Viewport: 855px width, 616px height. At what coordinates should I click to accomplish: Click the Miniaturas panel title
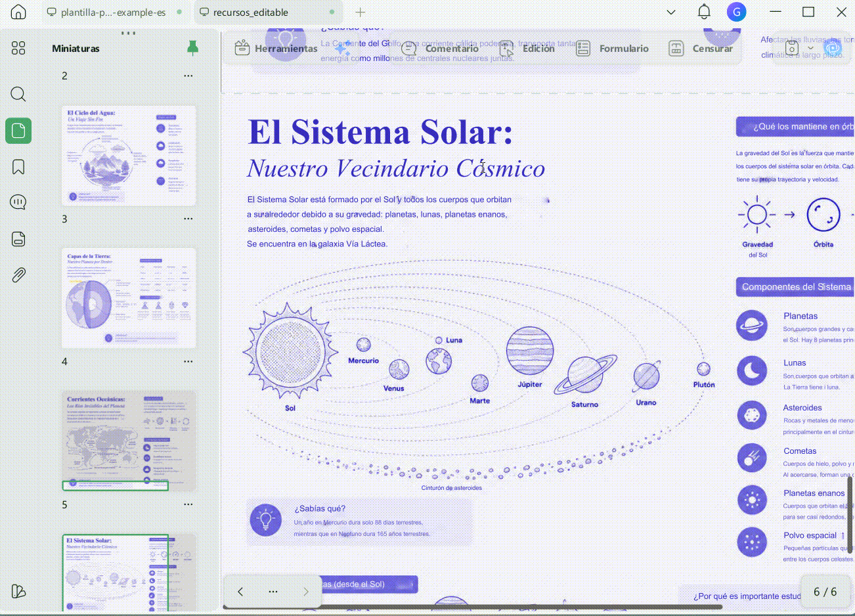point(76,48)
